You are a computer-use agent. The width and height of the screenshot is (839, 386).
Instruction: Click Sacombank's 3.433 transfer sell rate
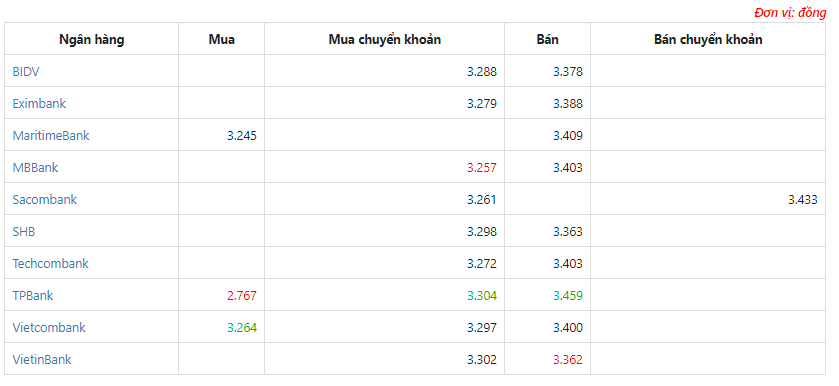pos(803,200)
